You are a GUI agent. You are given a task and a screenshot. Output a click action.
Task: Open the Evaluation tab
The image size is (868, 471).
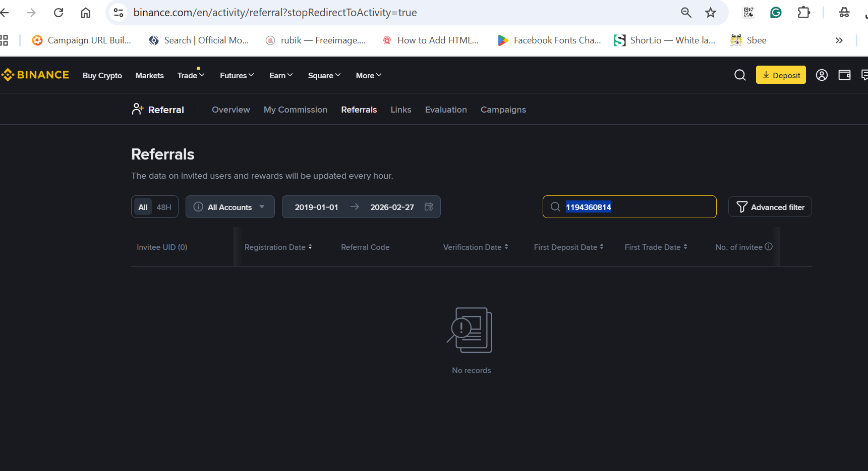tap(446, 110)
